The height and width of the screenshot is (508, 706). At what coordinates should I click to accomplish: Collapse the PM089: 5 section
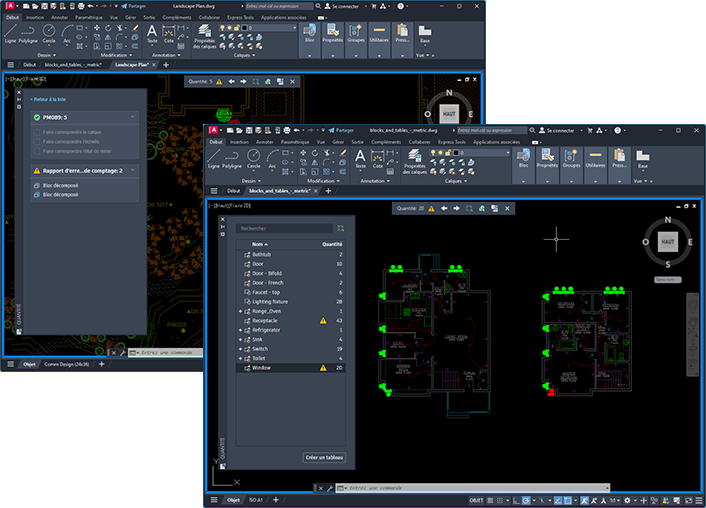(132, 117)
